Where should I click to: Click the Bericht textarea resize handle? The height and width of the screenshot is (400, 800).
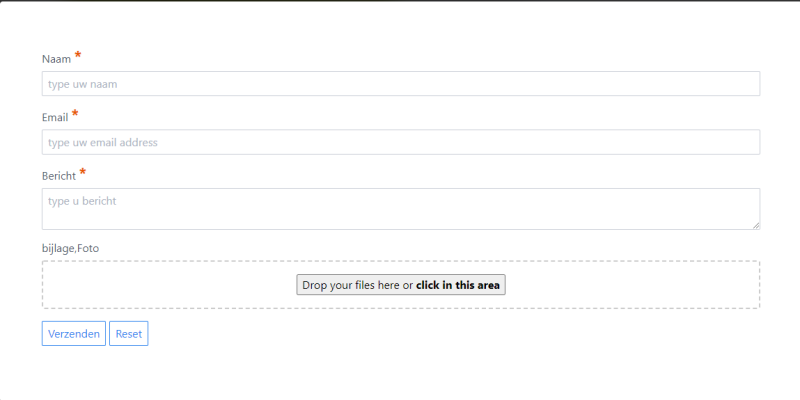coord(755,225)
